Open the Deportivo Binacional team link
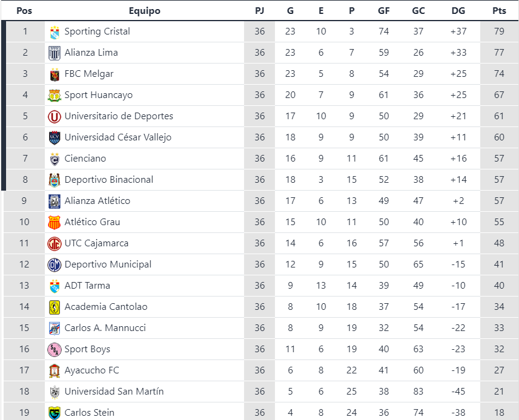The width and height of the screenshot is (519, 420). click(109, 180)
